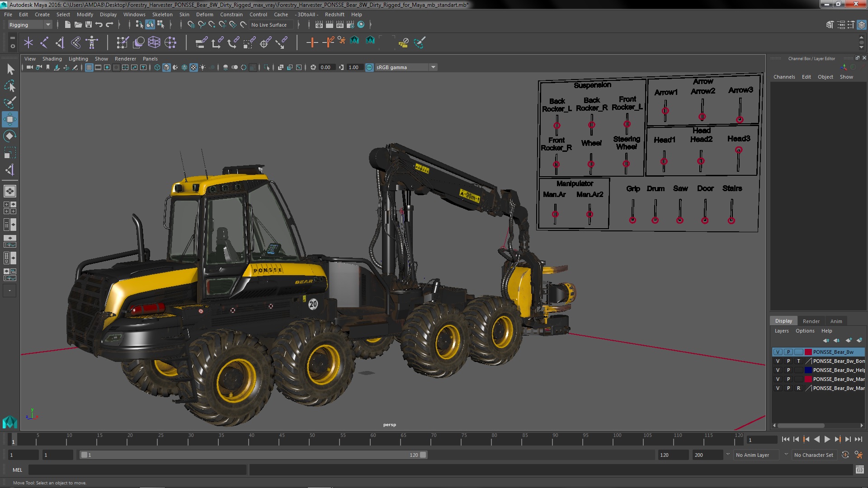
Task: Select the Rotate tool in the toolbox
Action: (10, 136)
